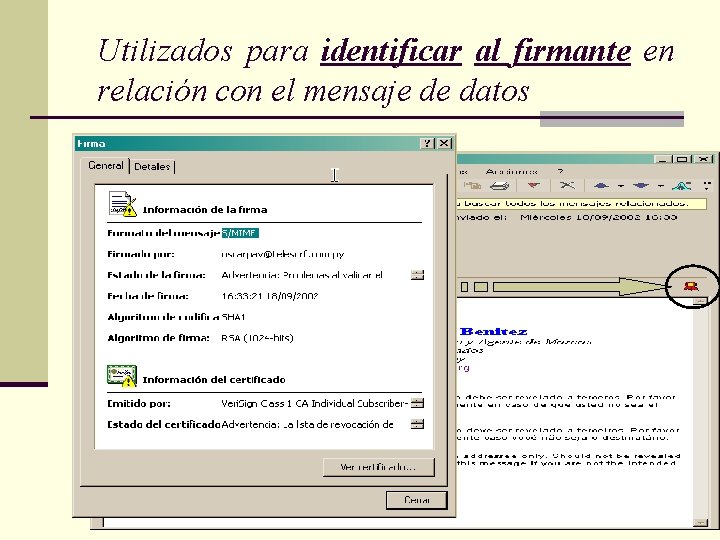720x540 pixels.
Task: Open details button next to Estado del certificado
Action: (x=417, y=424)
